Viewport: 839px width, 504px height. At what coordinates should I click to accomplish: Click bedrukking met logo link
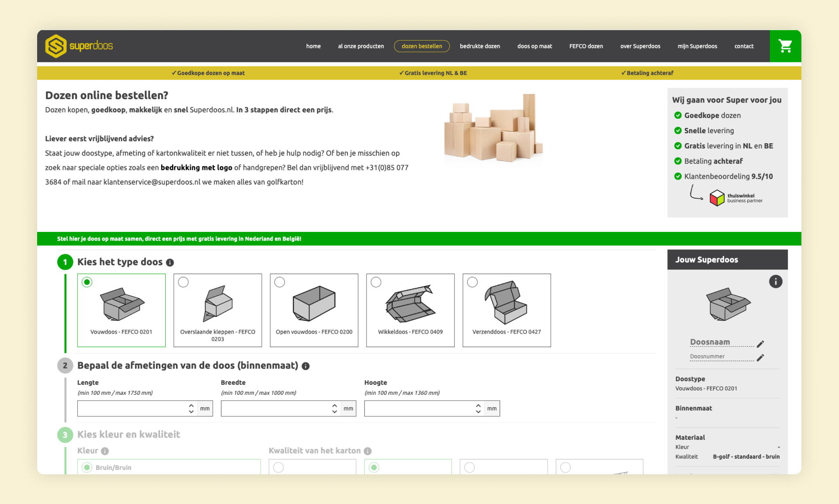[196, 168]
